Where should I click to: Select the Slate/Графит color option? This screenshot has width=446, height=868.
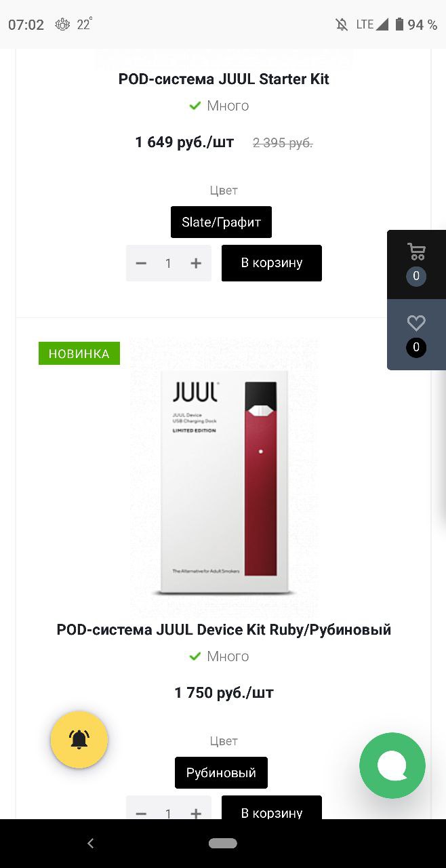coord(221,222)
